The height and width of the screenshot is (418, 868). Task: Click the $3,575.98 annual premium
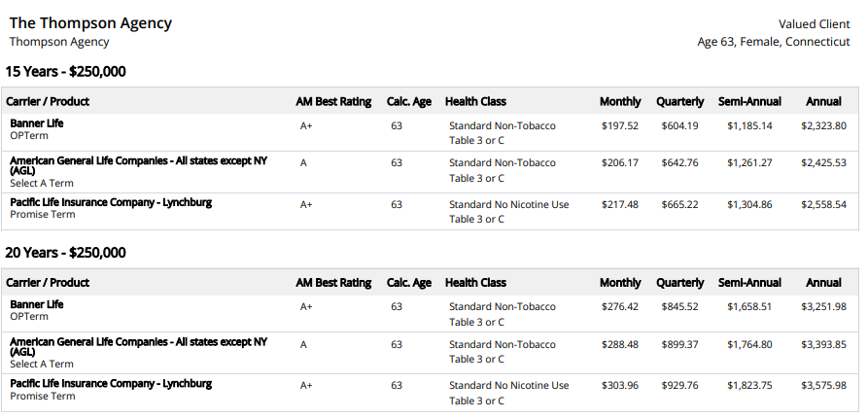[x=823, y=385]
